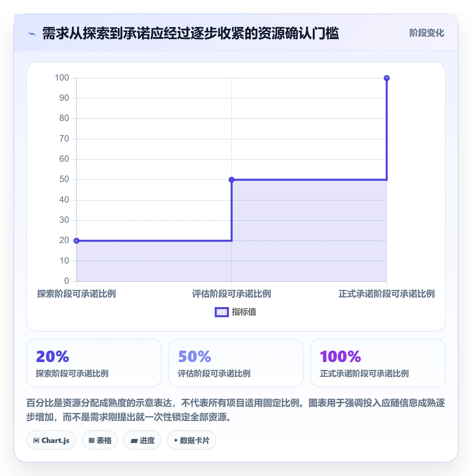Select the 进度 tag chip

pyautogui.click(x=142, y=440)
